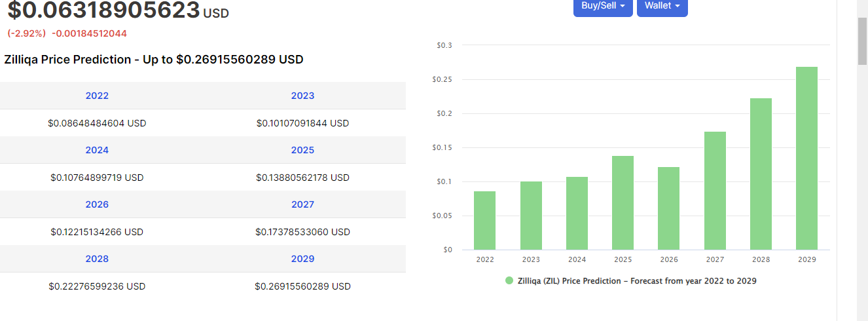Toggle the Zilliqa (ZIL) Price Prediction legend label
The width and height of the screenshot is (868, 321).
coord(637,280)
